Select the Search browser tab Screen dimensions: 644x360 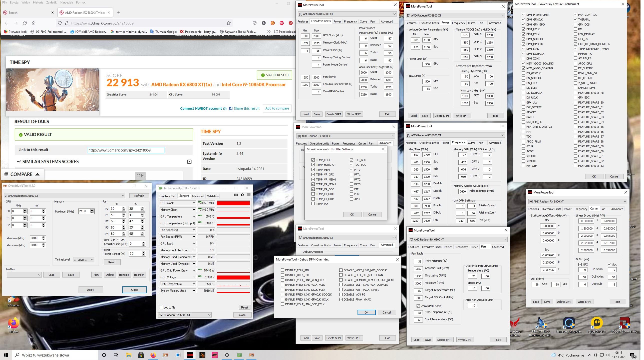pyautogui.click(x=28, y=13)
